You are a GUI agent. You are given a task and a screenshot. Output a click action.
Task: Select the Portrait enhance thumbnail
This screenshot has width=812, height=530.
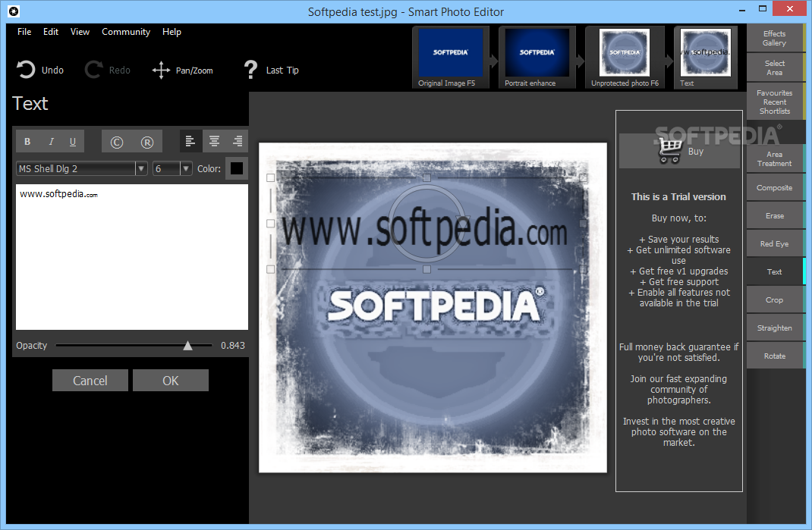(537, 58)
